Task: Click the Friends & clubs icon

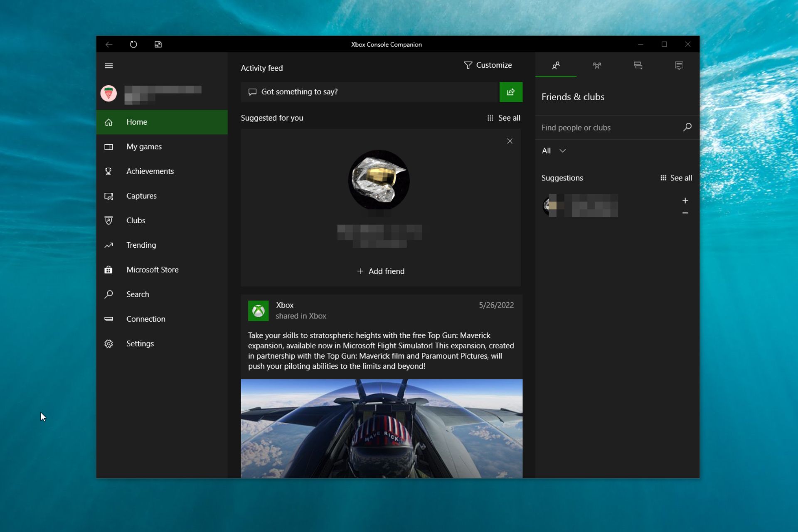Action: tap(555, 65)
